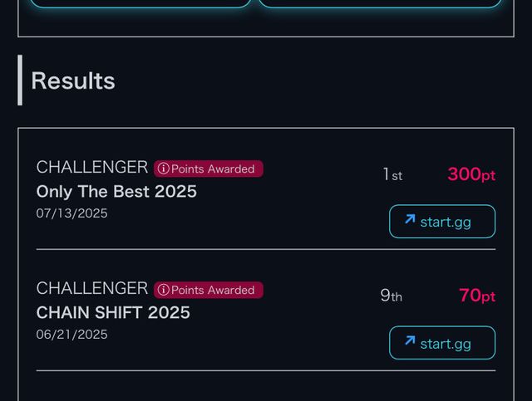The height and width of the screenshot is (401, 532).
Task: Click the glowing outlined button at top left
Action: coord(140,2)
